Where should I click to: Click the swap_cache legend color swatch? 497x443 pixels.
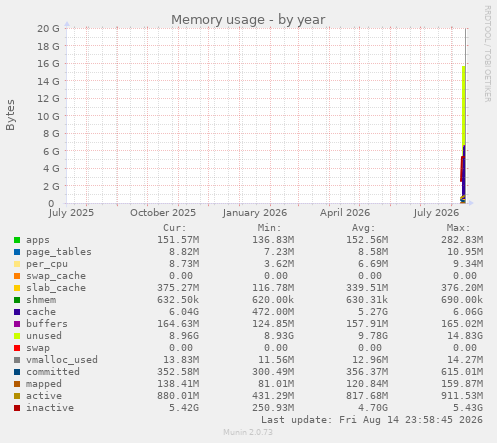17,276
